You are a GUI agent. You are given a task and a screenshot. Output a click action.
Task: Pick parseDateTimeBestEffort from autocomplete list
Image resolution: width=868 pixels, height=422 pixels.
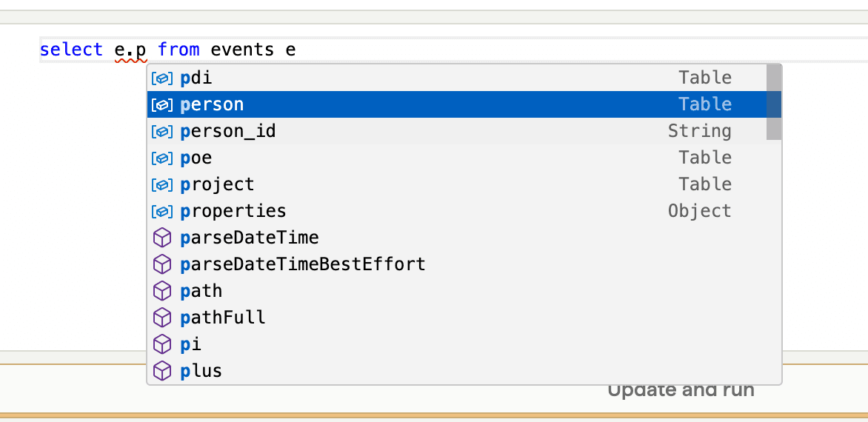pos(457,264)
